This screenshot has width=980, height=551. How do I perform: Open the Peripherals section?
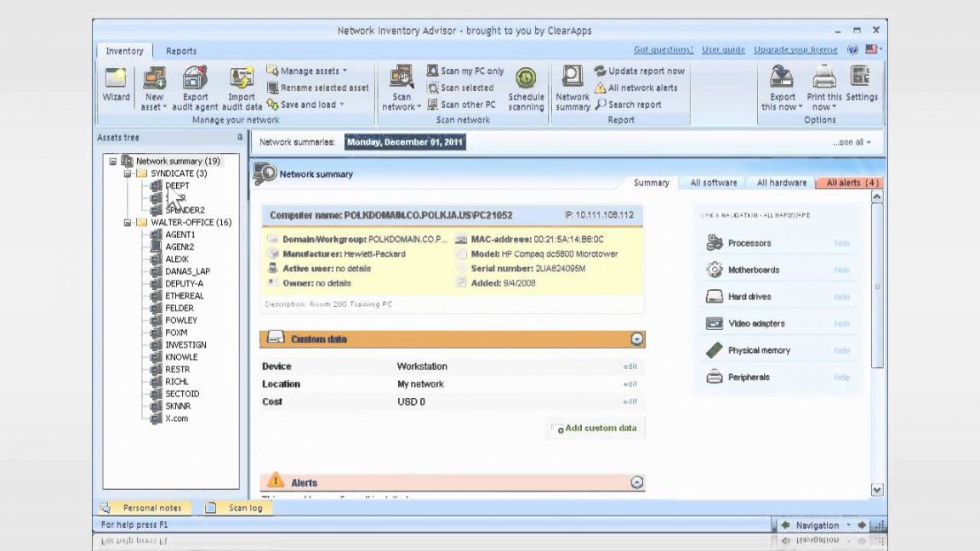[749, 378]
